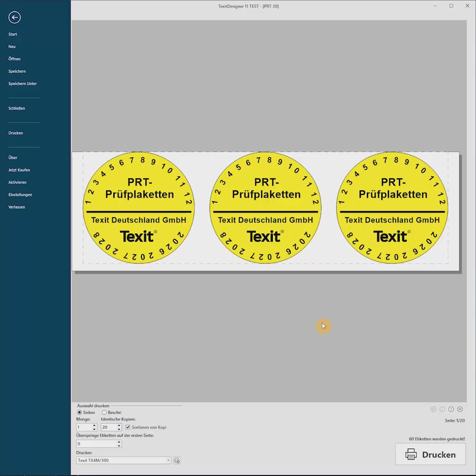Image resolution: width=476 pixels, height=476 pixels.
Task: Click the third label in the preview
Action: [x=392, y=208]
